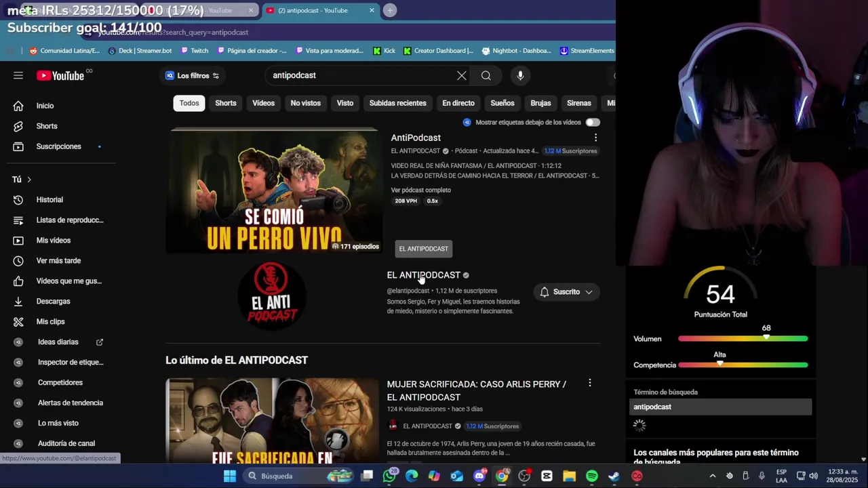Open Ver más tarde in sidebar
Screen dimensions: 868x488
coord(58,261)
